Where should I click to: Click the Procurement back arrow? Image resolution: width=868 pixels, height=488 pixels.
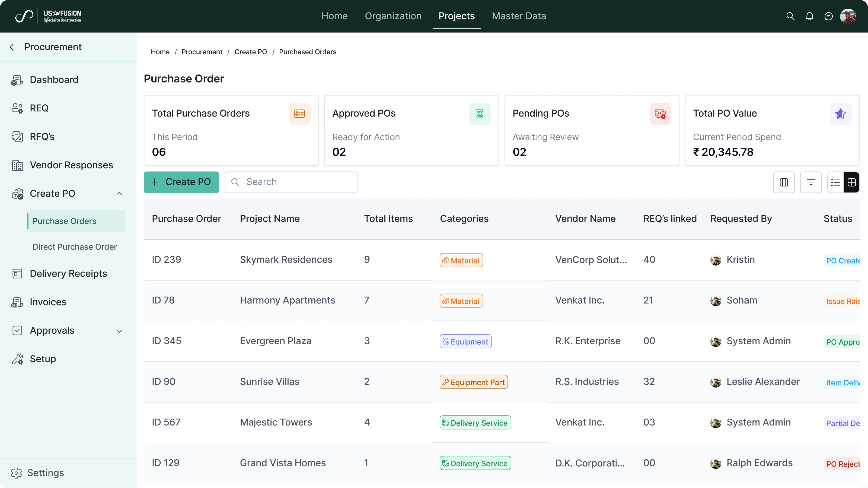[12, 47]
